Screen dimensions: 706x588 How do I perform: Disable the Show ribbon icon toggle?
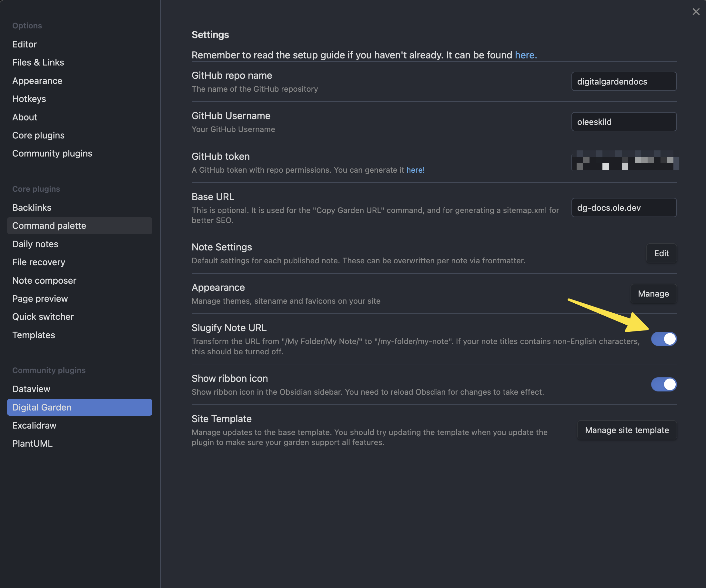coord(664,384)
